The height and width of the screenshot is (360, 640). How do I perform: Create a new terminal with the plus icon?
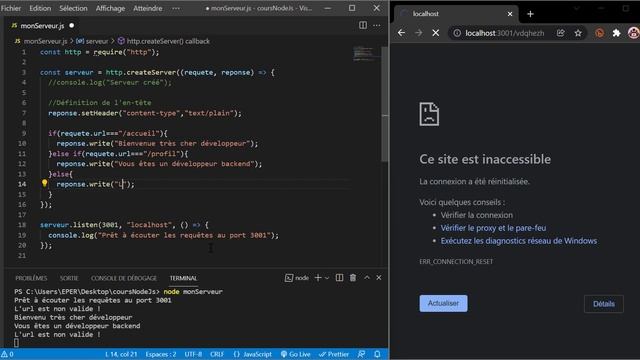point(318,278)
